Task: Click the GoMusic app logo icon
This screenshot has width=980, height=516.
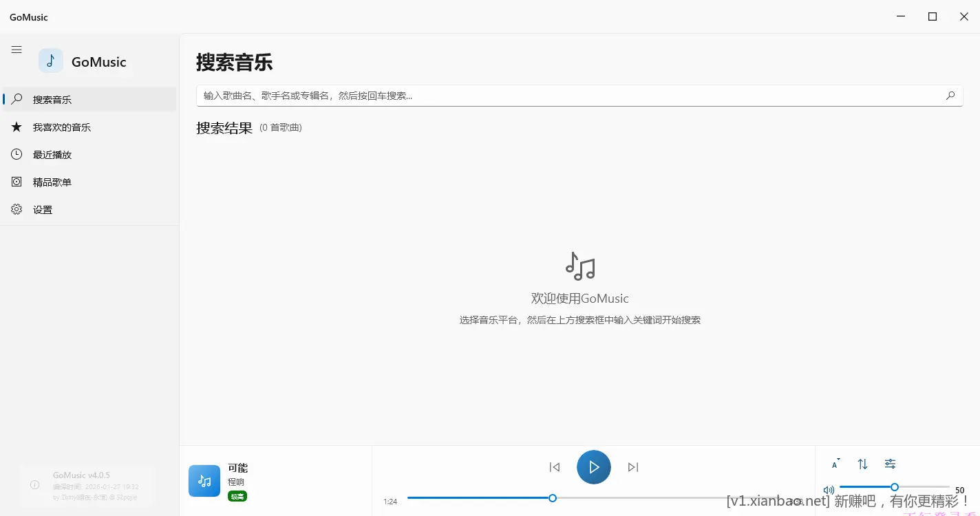Action: click(x=50, y=61)
